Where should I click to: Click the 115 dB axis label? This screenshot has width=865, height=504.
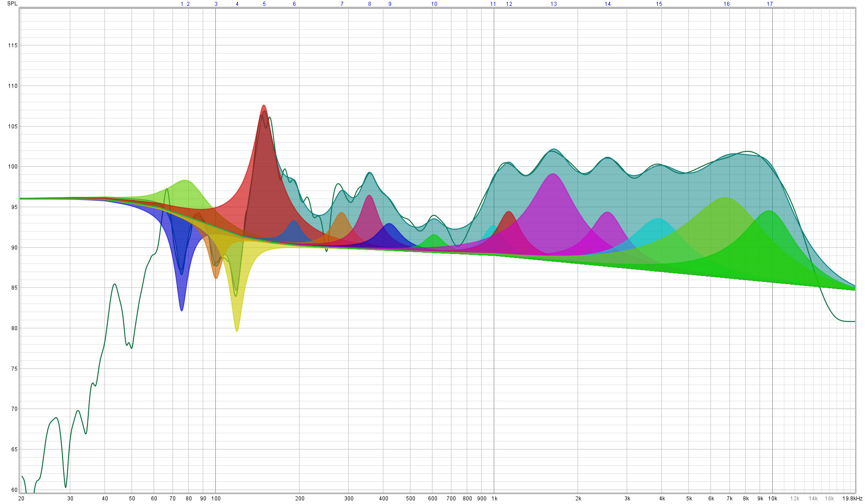(13, 45)
